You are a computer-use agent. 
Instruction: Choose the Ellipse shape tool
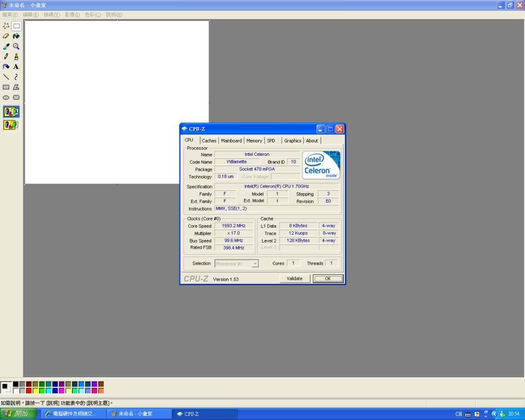coord(6,97)
